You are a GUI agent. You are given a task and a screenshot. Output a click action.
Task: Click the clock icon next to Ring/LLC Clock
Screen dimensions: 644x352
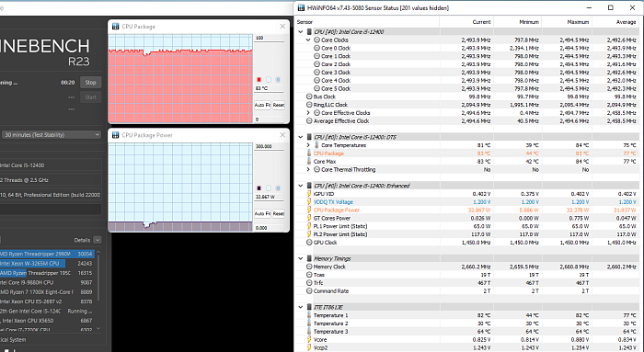[309, 105]
